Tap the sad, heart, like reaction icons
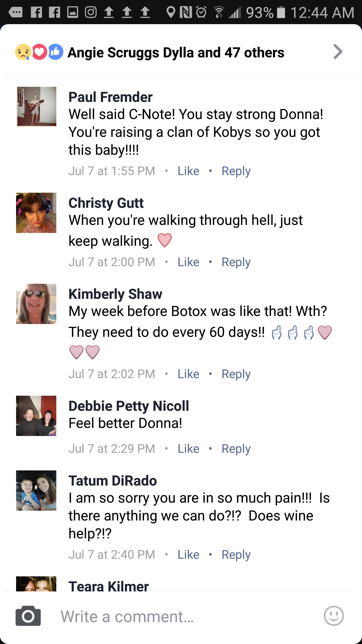 click(39, 52)
